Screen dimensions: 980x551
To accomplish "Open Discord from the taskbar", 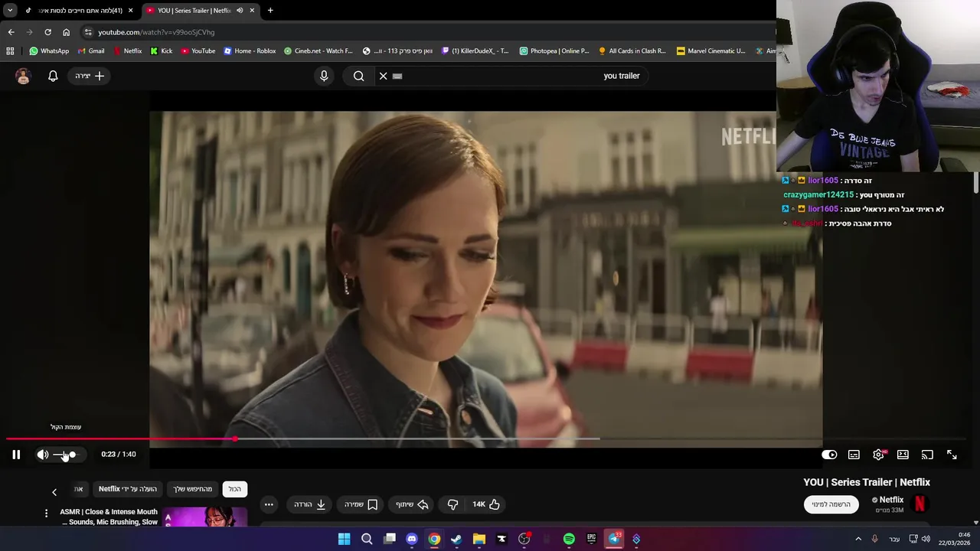I will 412,539.
